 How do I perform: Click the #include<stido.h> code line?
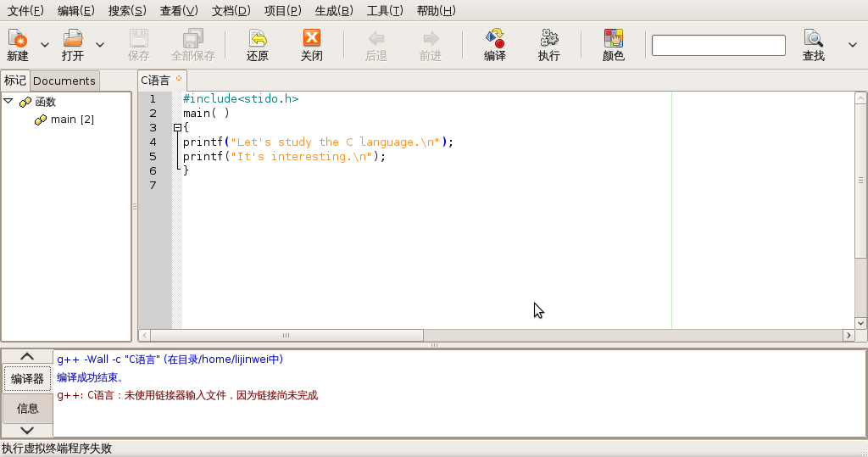coord(241,98)
